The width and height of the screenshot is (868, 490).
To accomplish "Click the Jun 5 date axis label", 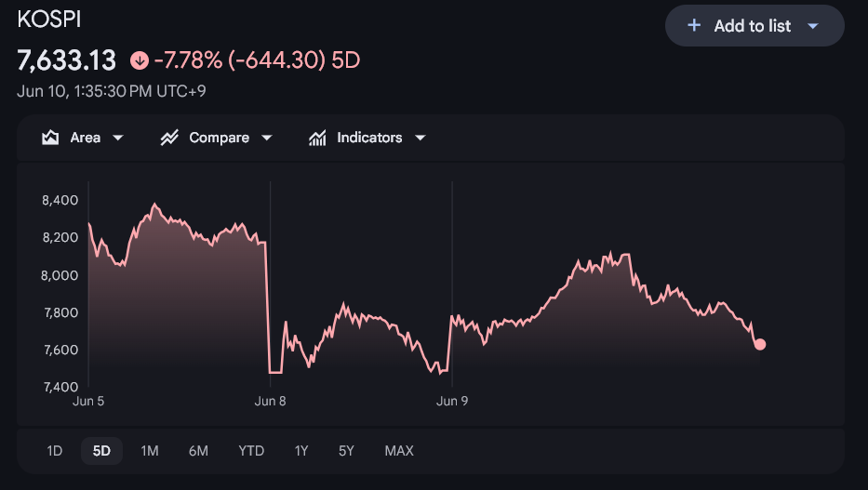I will (88, 402).
